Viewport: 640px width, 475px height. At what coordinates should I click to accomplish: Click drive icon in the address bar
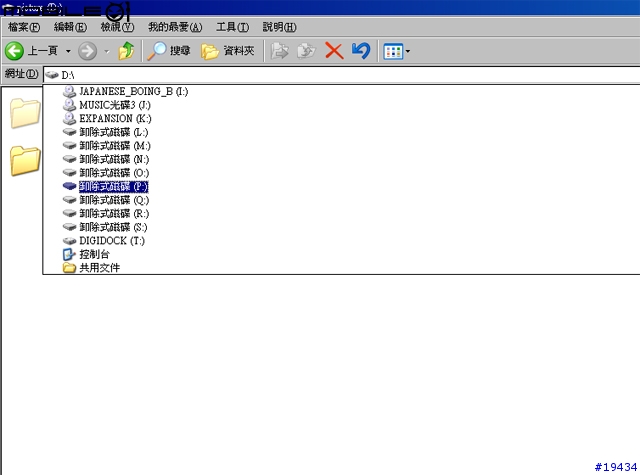(52, 75)
